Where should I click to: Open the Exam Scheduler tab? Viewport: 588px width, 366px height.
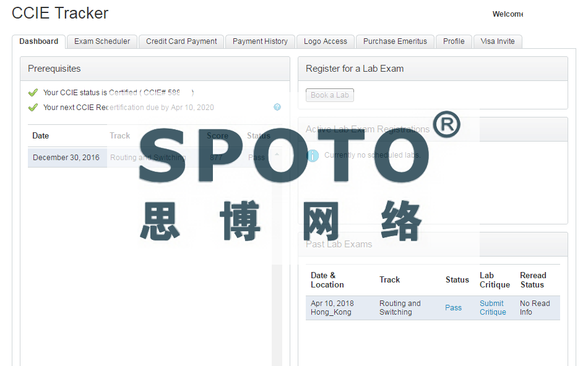[x=102, y=41]
